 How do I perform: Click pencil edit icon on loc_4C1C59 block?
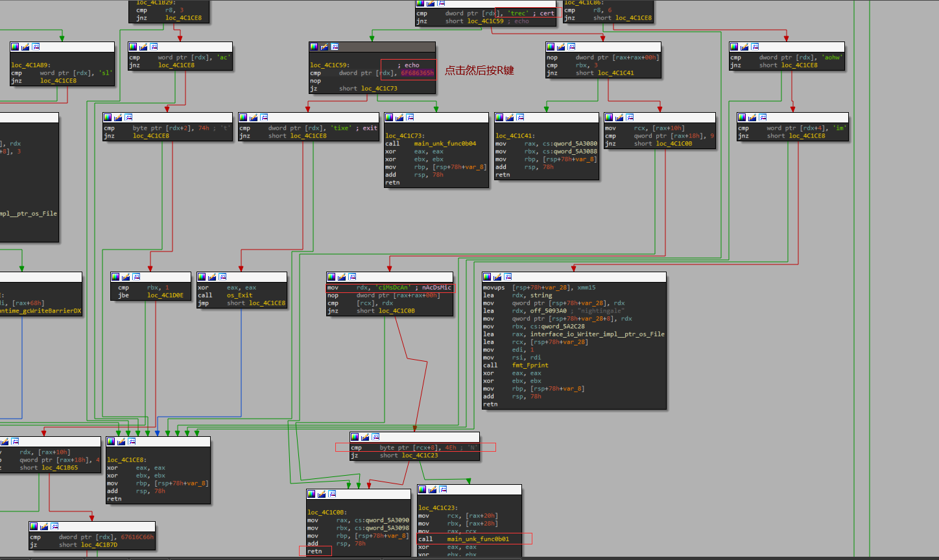(324, 47)
